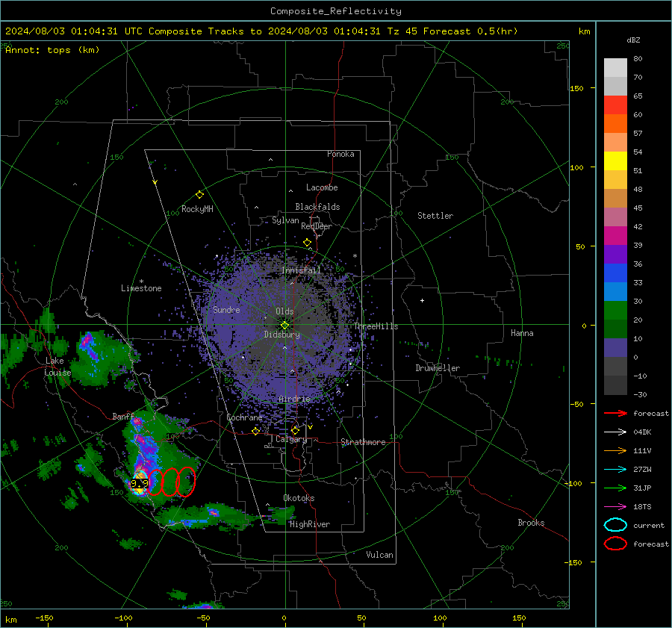This screenshot has width=672, height=628.
Task: Pick the green 31JP arrow in legend
Action: point(615,488)
